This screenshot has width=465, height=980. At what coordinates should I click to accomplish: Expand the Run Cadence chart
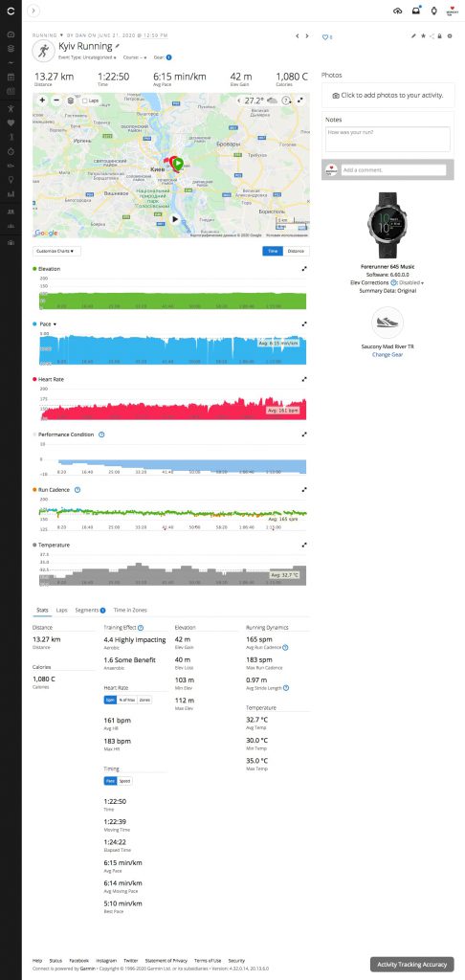tap(304, 490)
